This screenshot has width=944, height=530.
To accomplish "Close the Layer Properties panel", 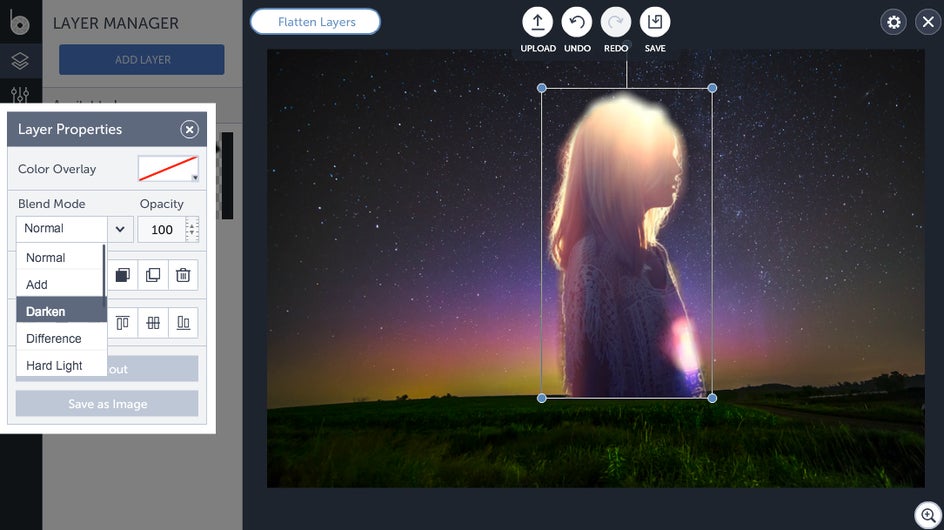I will [x=189, y=129].
